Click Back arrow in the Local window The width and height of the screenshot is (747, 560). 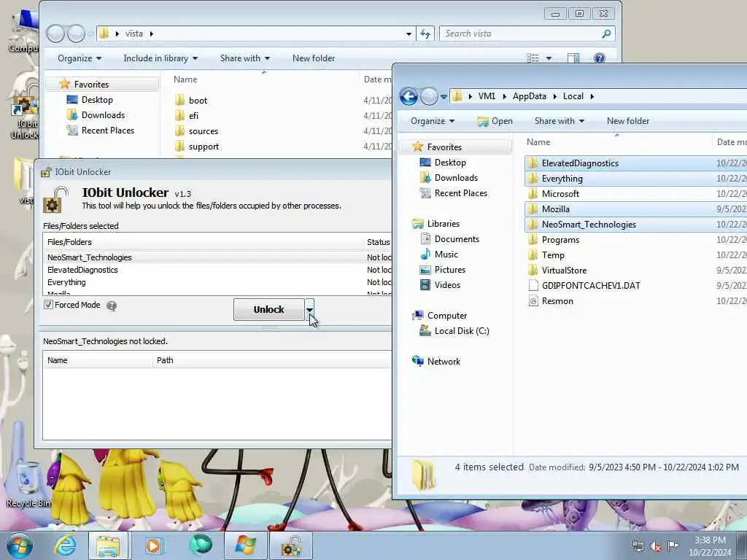point(409,97)
